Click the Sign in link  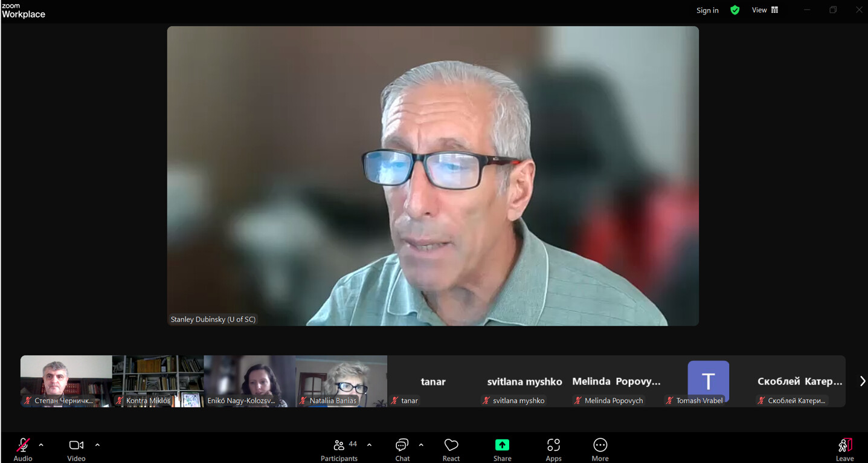[x=707, y=10]
